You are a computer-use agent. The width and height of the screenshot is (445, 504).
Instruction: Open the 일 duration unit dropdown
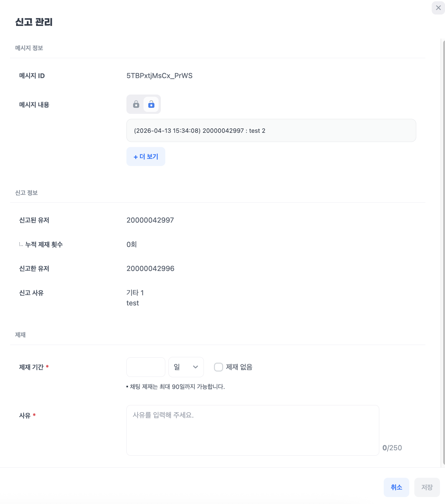tap(186, 367)
